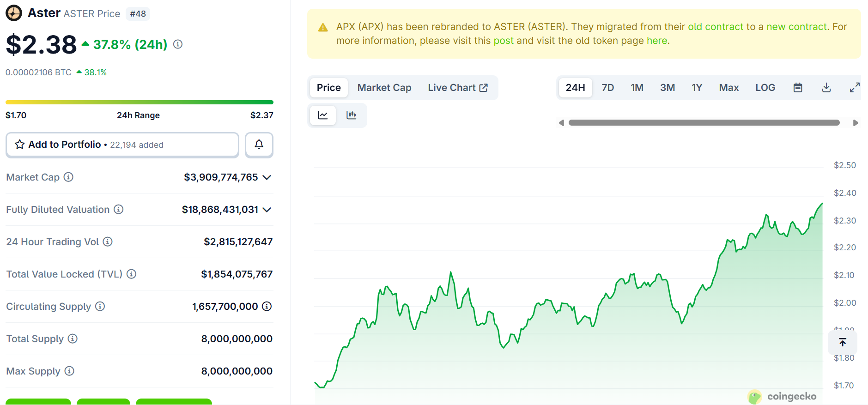Click the 0.00002106 BTC value
The image size is (868, 405).
point(38,73)
